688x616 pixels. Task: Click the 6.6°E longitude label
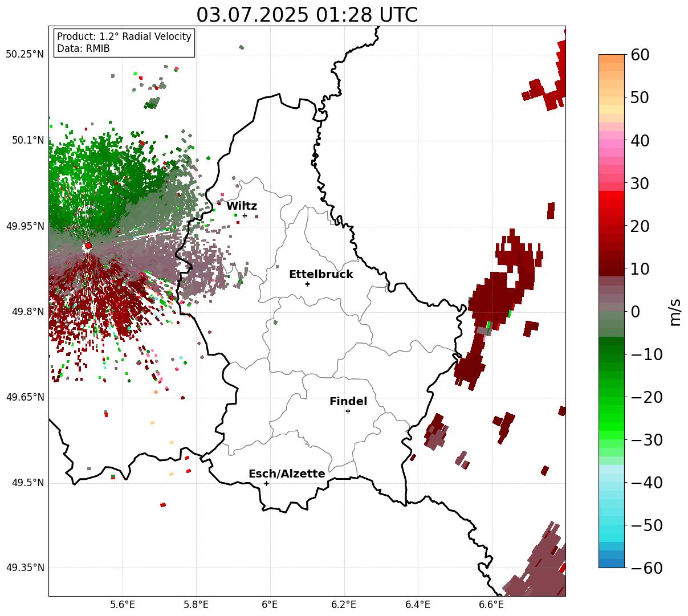tap(491, 605)
